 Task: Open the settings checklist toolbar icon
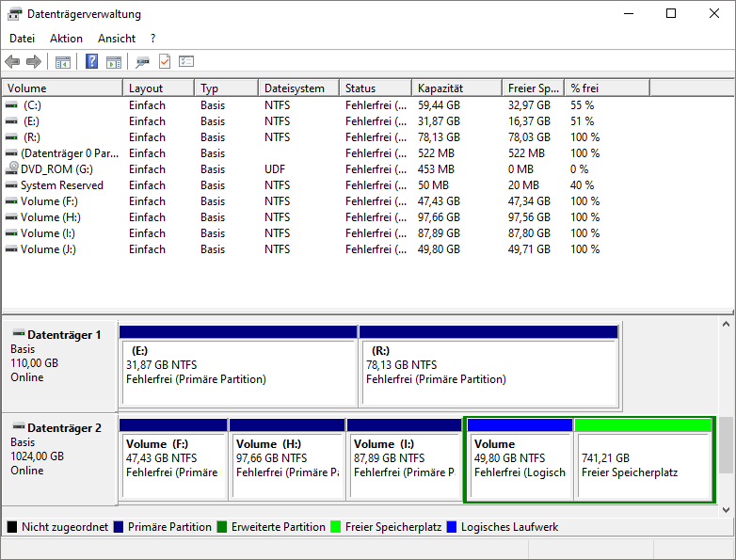click(x=186, y=62)
